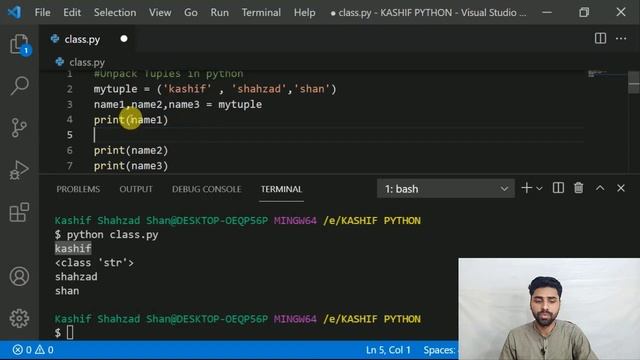The height and width of the screenshot is (360, 640).
Task: Click the Spaces indentation status item
Action: pos(440,350)
